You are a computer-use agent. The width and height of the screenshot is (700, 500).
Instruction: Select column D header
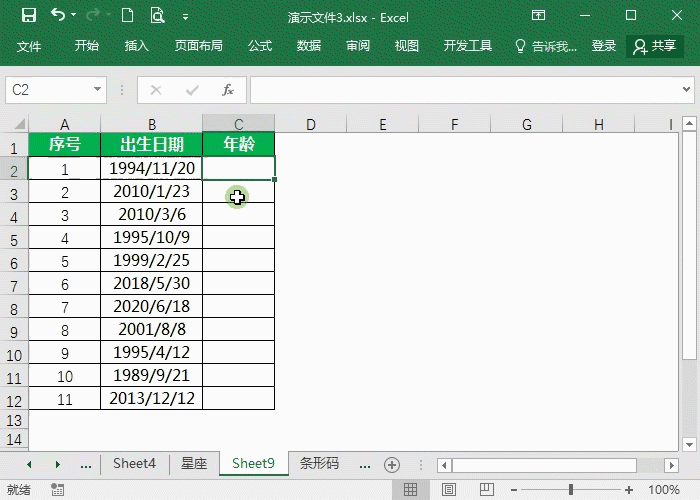click(311, 124)
